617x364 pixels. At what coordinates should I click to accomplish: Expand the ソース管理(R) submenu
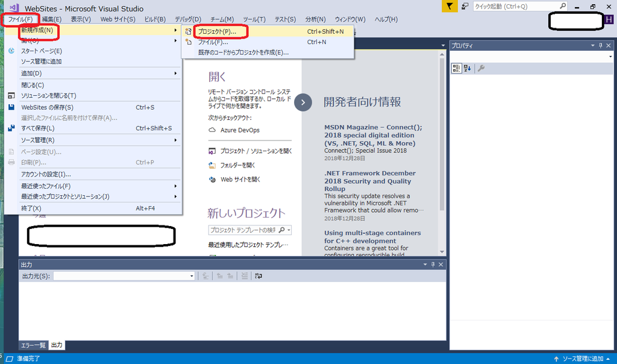[93, 140]
